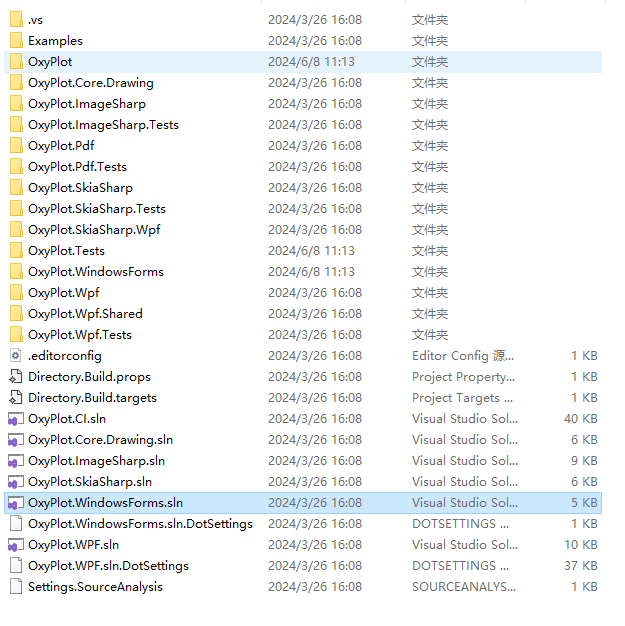625x626 pixels.
Task: Select the OxyPlot.WPF.sln.DotSettings file name
Action: tap(108, 566)
